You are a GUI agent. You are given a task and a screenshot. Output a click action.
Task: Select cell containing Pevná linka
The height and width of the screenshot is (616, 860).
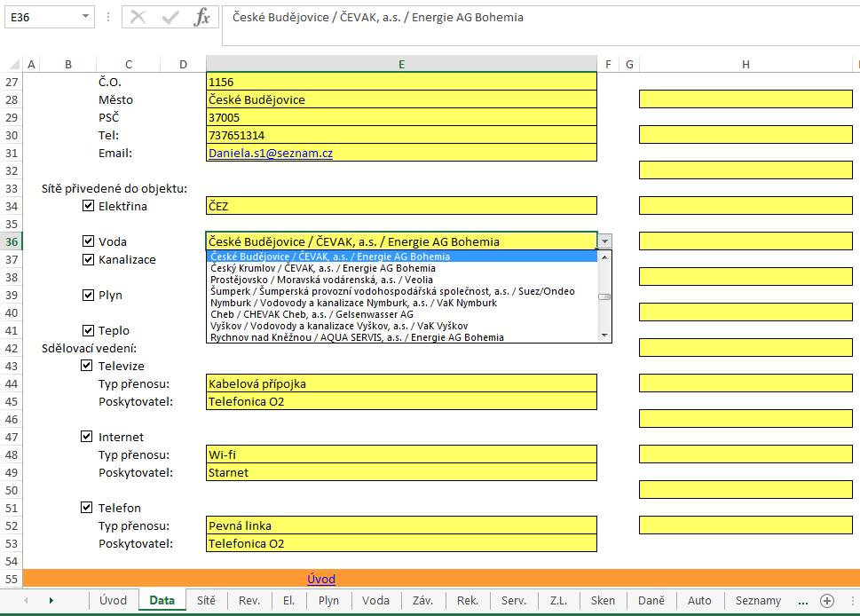click(401, 525)
